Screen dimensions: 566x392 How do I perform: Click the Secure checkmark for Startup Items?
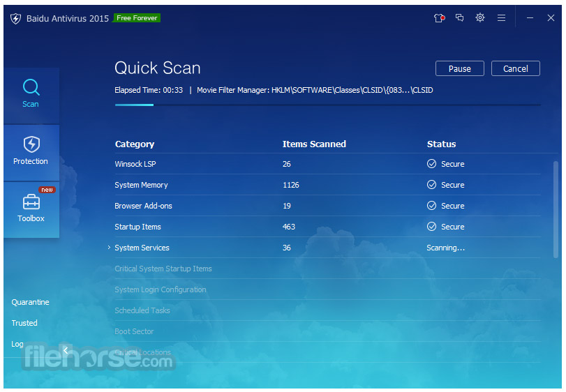point(431,227)
